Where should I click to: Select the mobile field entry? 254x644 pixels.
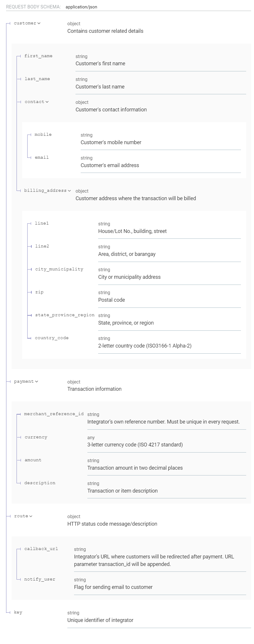pos(43,135)
